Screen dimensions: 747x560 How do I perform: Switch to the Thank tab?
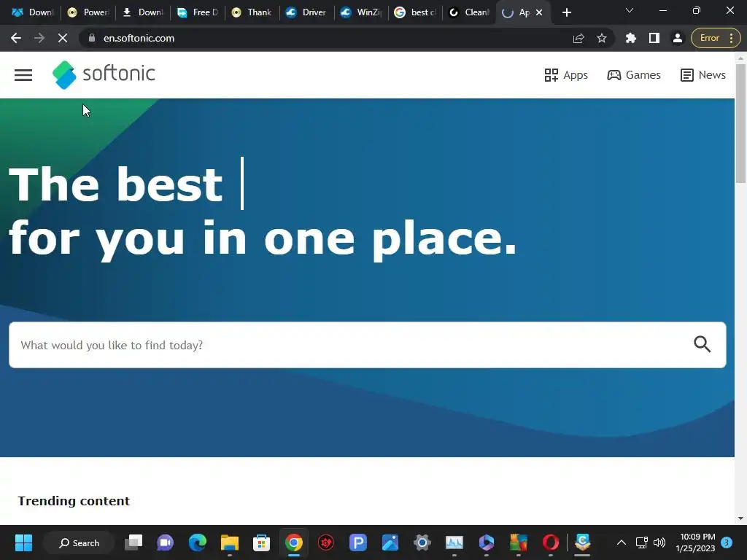[x=252, y=13]
